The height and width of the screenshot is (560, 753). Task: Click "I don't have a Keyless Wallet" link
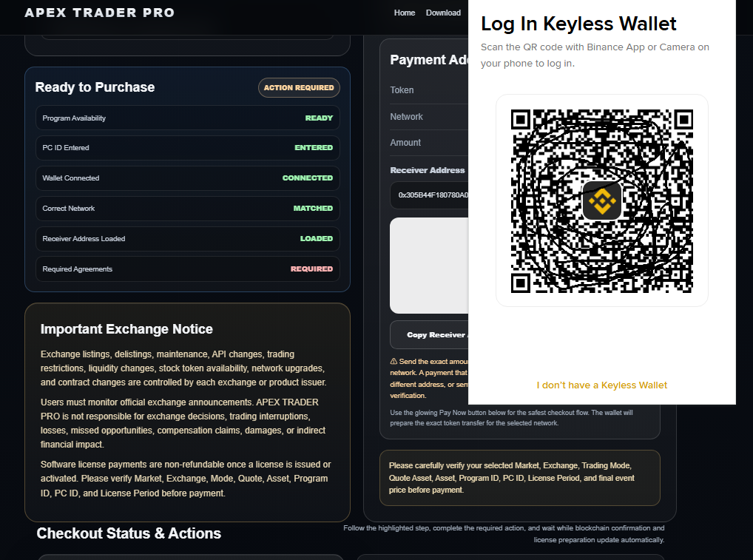pyautogui.click(x=601, y=385)
